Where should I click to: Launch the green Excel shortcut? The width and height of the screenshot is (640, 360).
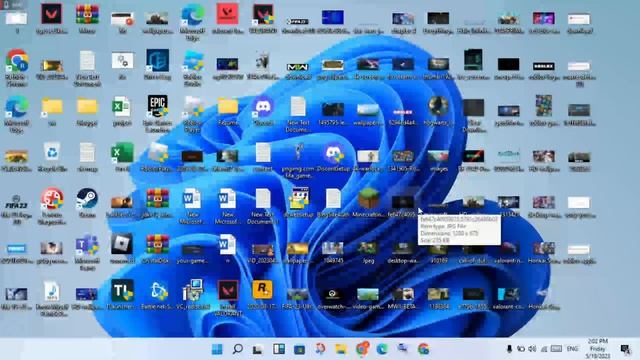point(122,153)
